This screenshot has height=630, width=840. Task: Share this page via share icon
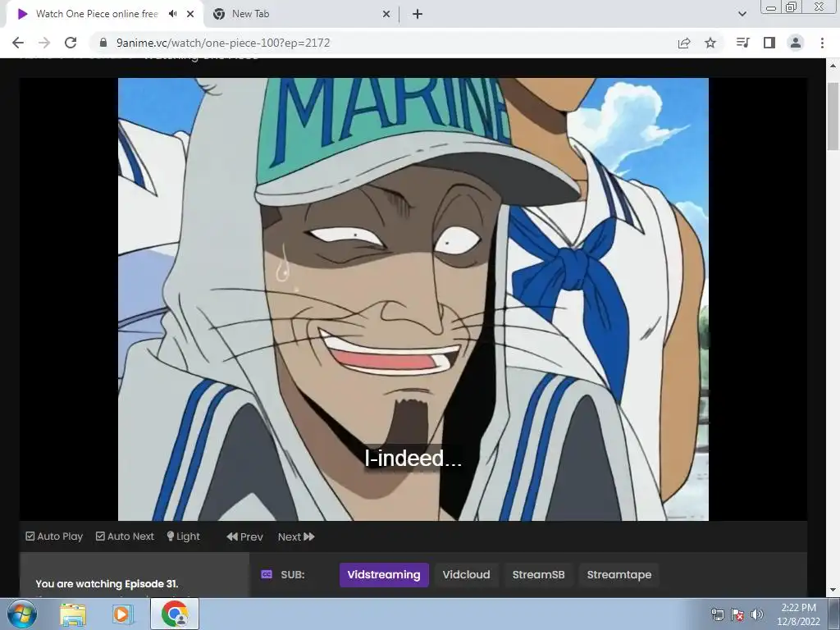[684, 43]
